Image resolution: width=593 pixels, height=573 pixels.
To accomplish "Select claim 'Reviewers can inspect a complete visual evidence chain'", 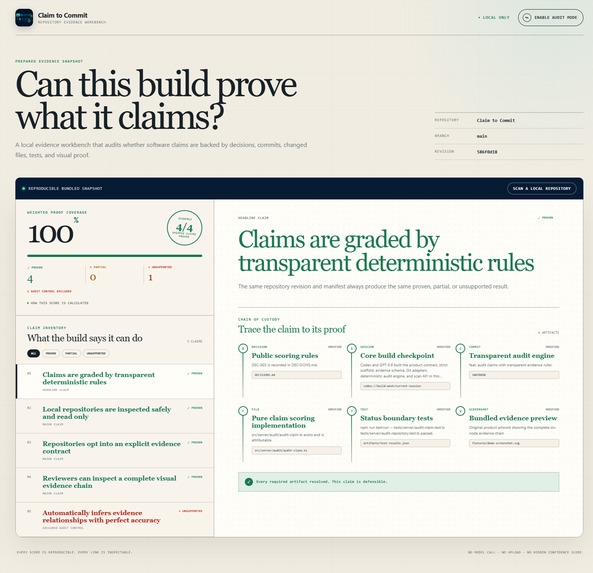I will tap(115, 485).
